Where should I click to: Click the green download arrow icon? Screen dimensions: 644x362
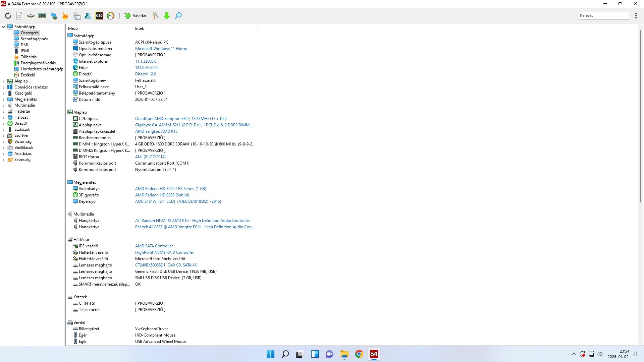point(167,16)
